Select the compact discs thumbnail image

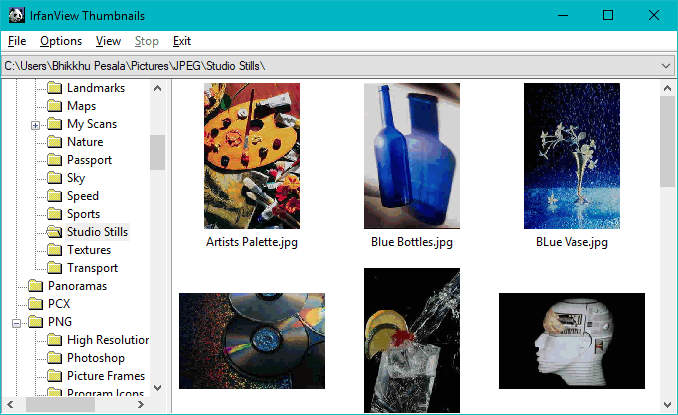[252, 341]
